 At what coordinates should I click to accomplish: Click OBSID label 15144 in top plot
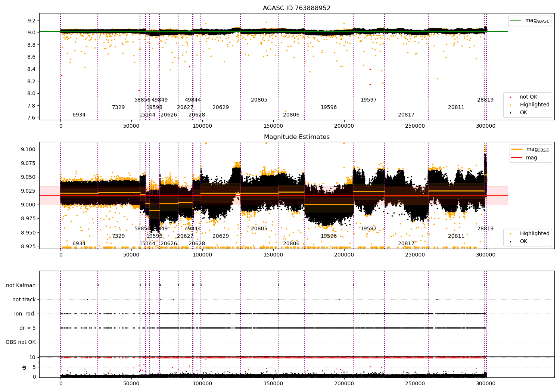pos(147,115)
